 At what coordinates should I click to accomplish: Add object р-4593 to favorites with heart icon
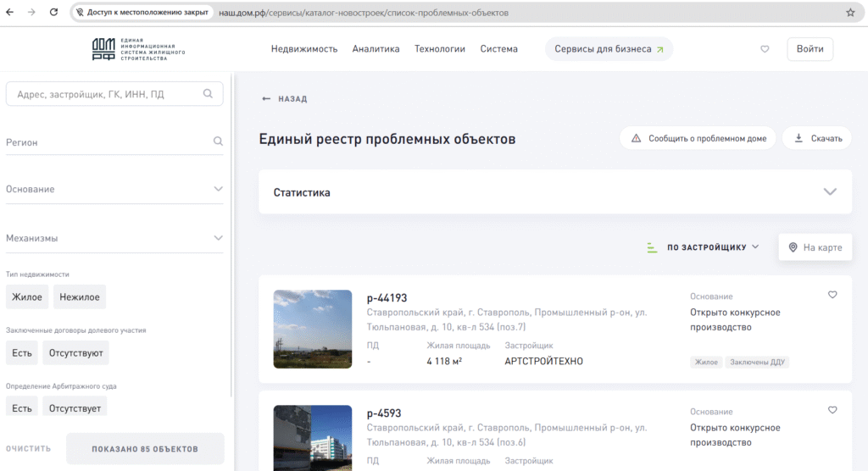pos(832,410)
